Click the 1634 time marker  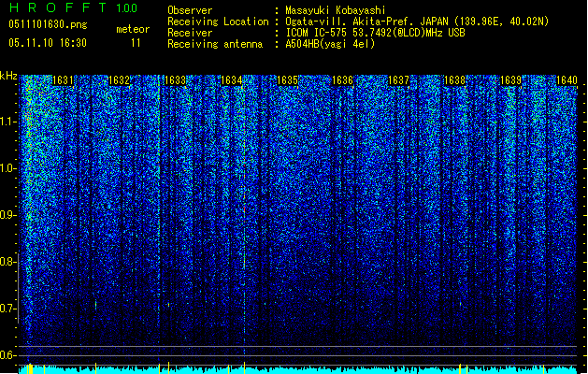click(x=232, y=80)
